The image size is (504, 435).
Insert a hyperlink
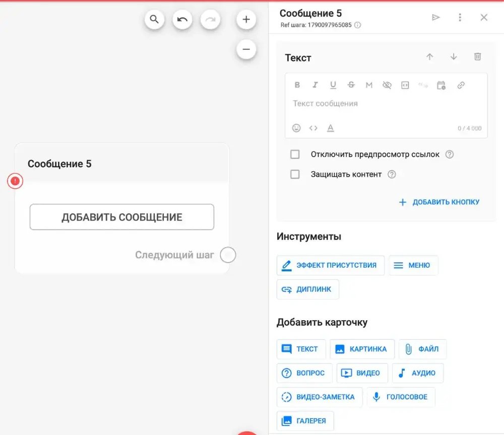pyautogui.click(x=461, y=85)
